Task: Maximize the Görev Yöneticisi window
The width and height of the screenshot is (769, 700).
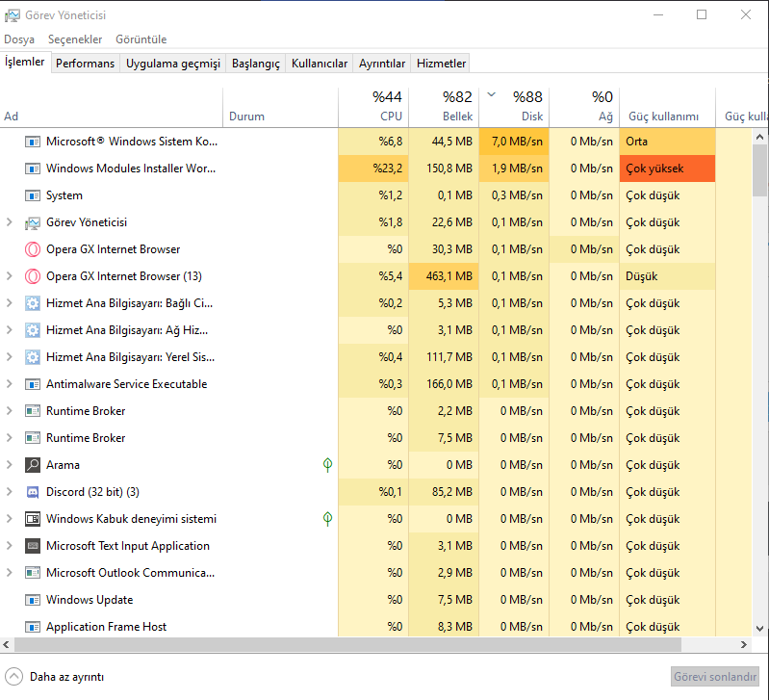Action: (702, 14)
